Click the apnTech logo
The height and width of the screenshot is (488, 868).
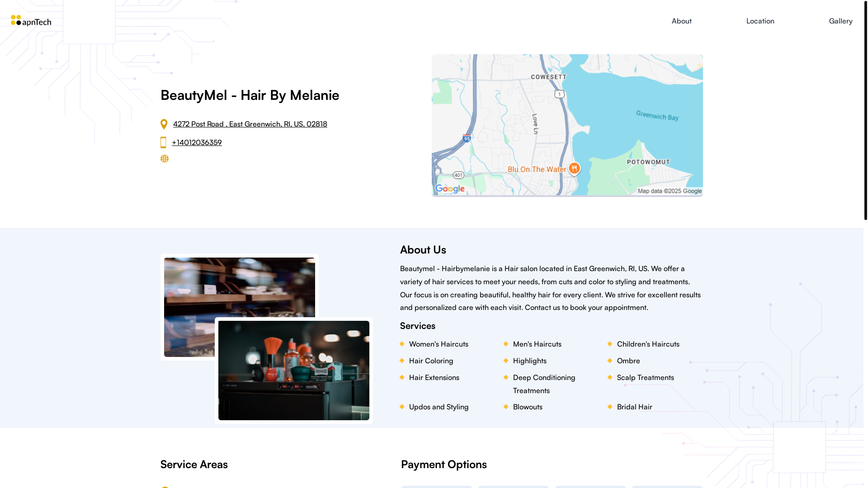tap(31, 21)
